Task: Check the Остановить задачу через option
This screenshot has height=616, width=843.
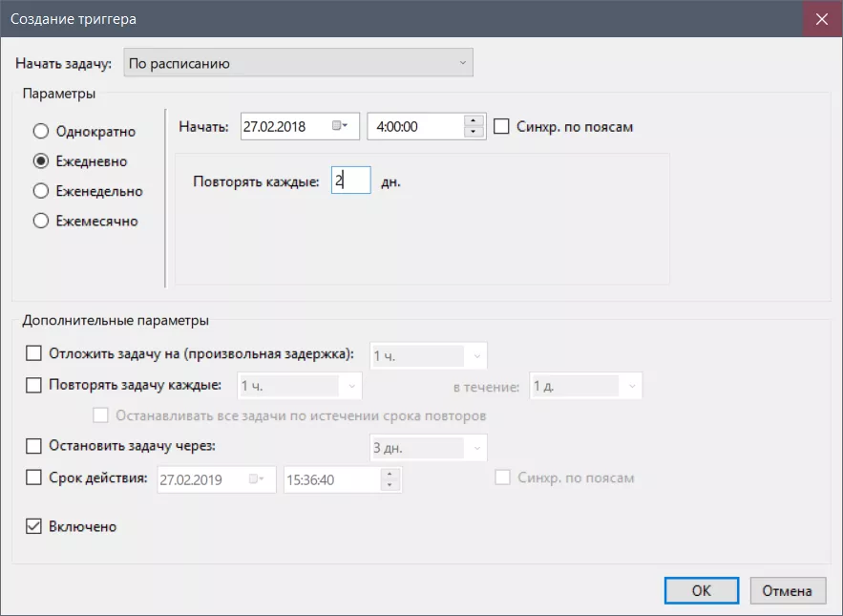Action: tap(34, 446)
